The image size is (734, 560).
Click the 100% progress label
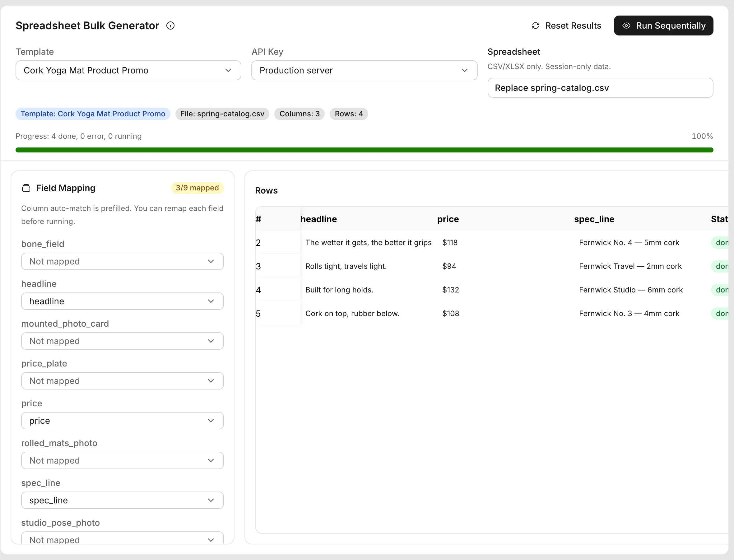pyautogui.click(x=702, y=136)
